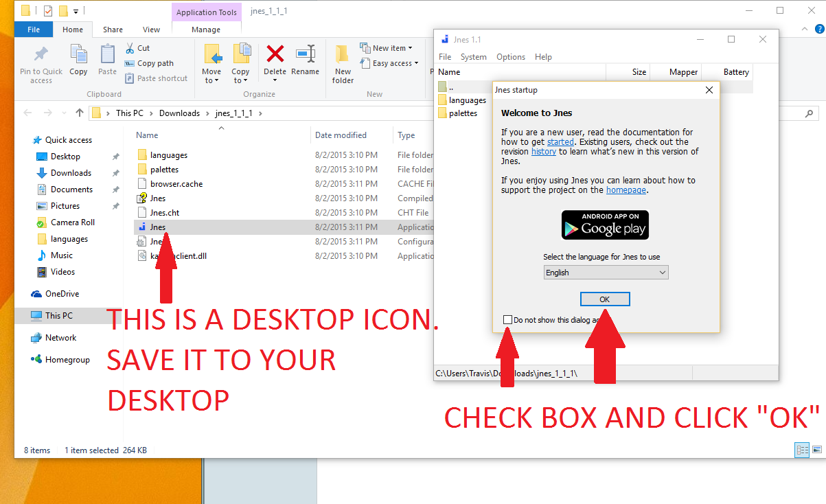Open the English language dropdown

[x=605, y=273]
